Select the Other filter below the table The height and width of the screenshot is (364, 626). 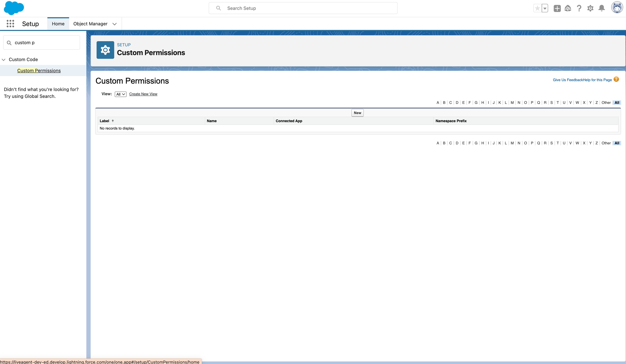(x=606, y=143)
